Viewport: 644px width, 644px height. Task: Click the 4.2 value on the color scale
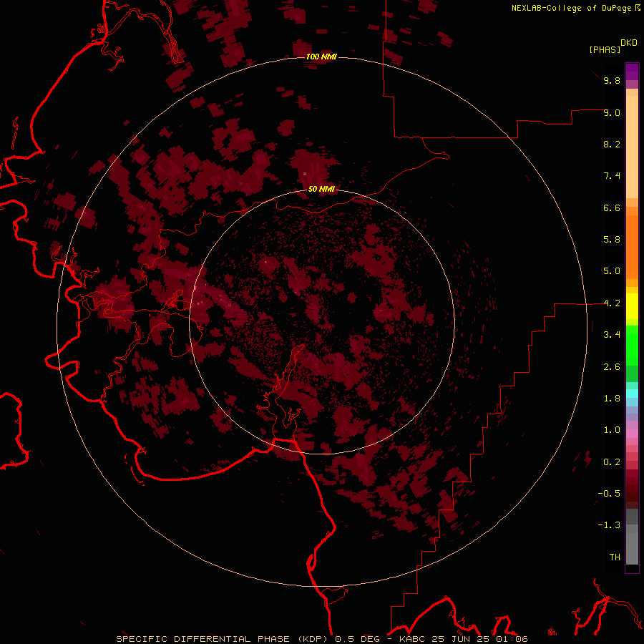pyautogui.click(x=612, y=303)
